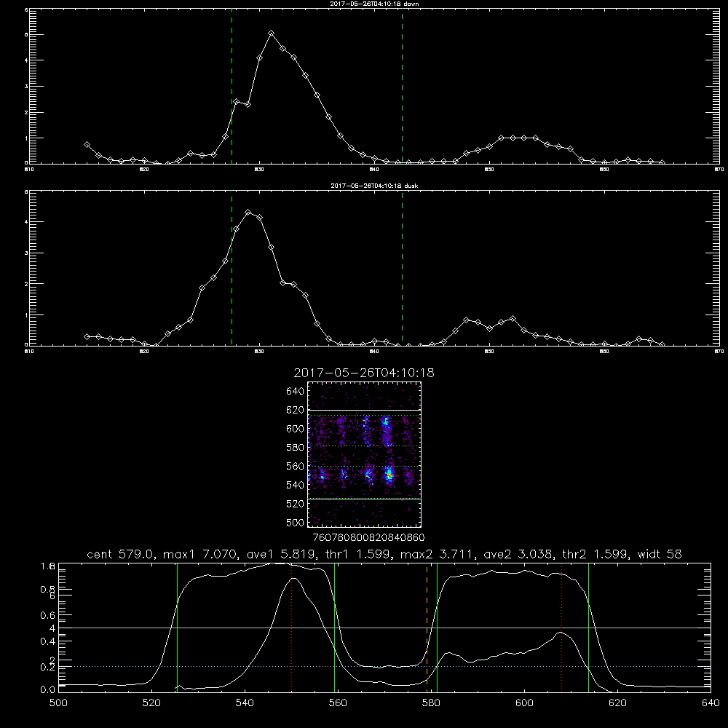
Task: Click the x-axis label 580 on bottom plot
Action: coord(431,703)
